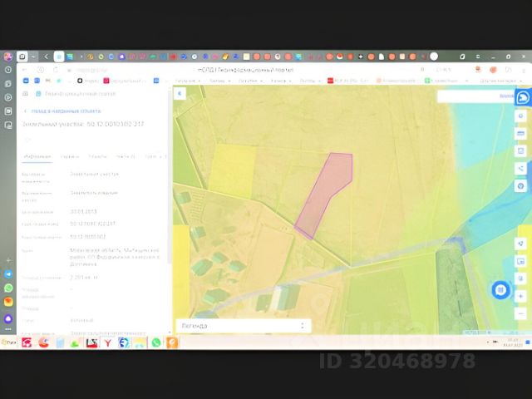Image resolution: width=532 pixels, height=399 pixels.
Task: Open the profile avatar at the sidebar top
Action: pos(8,57)
